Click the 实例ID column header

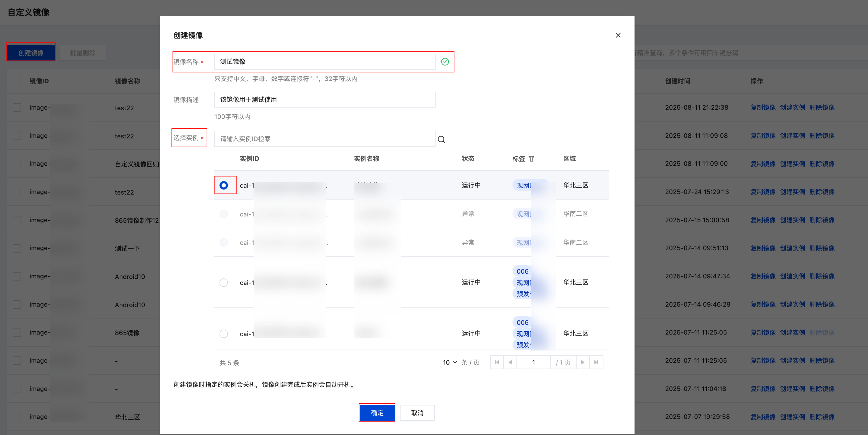[249, 158]
